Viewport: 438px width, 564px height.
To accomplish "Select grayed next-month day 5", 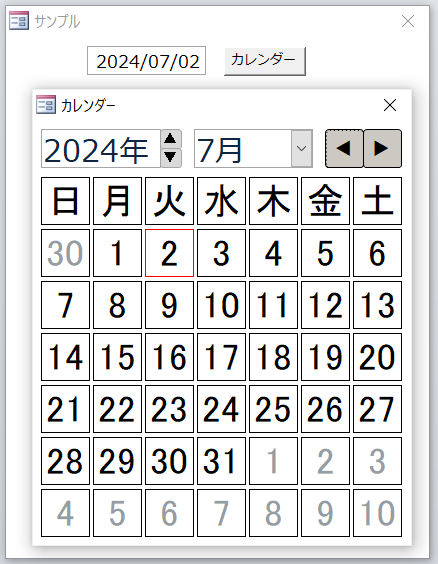I will coord(117,513).
